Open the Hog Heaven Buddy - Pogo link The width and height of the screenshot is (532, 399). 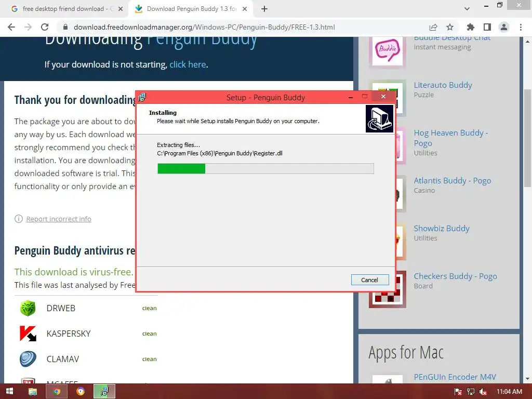pos(451,138)
